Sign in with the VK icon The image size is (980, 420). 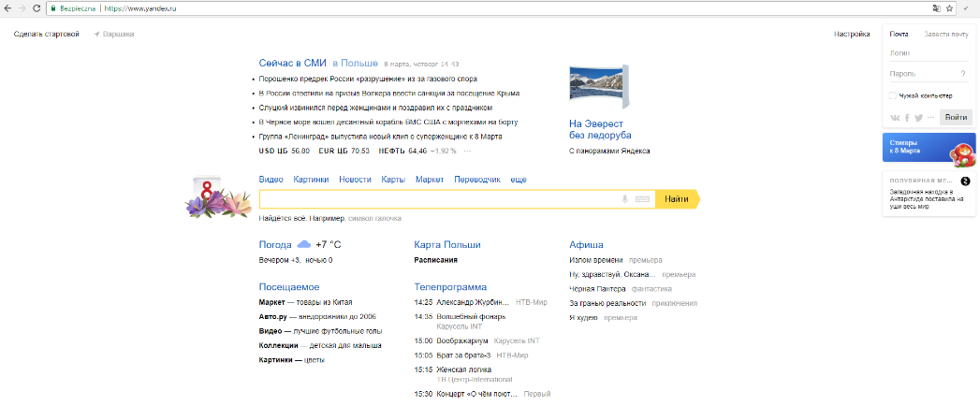895,118
